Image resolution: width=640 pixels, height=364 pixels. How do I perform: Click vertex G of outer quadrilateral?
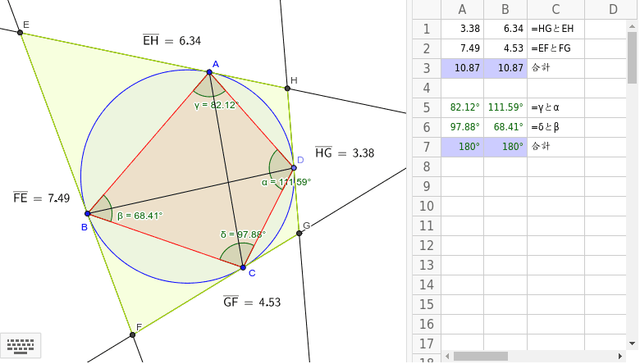(x=299, y=233)
